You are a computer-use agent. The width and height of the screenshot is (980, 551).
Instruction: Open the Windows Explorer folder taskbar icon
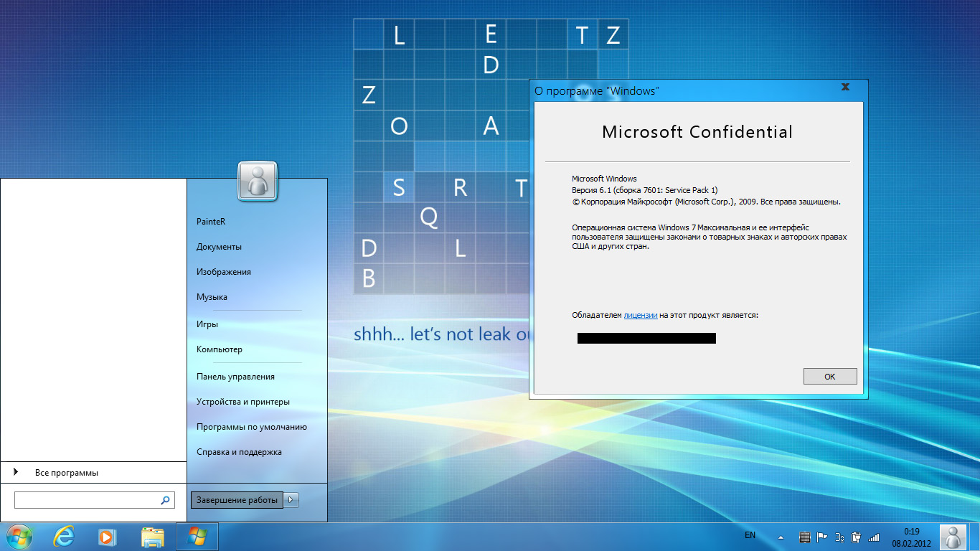pos(153,537)
